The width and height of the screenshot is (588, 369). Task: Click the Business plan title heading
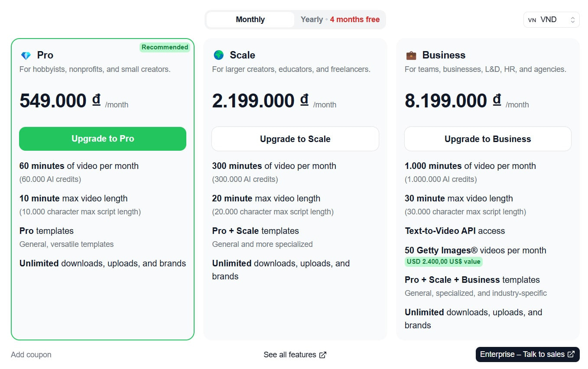(x=444, y=55)
